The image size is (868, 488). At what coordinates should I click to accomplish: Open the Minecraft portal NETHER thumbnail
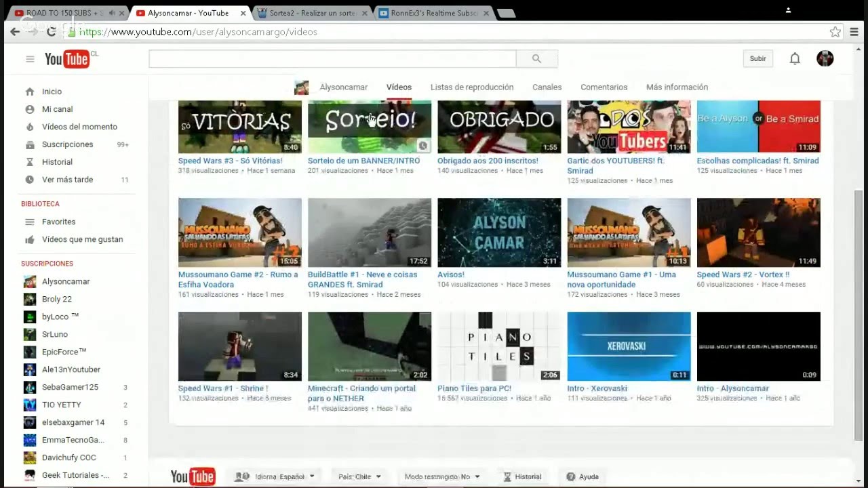(x=370, y=346)
